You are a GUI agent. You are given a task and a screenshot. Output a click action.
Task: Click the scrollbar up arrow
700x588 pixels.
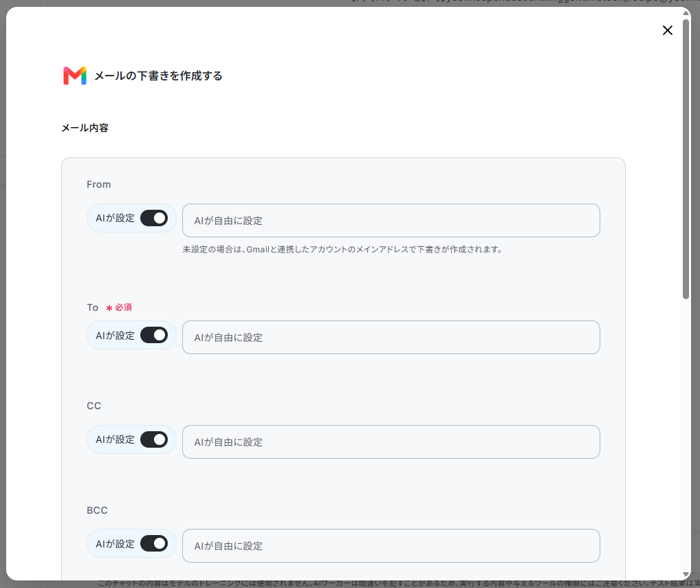[686, 13]
